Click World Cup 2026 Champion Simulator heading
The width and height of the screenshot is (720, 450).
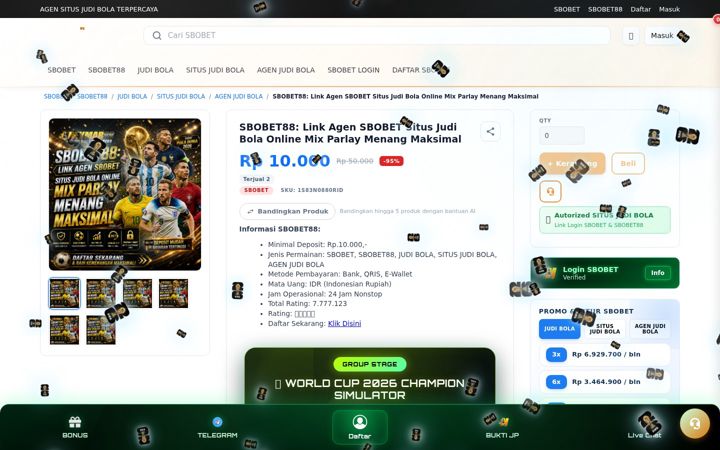click(370, 389)
